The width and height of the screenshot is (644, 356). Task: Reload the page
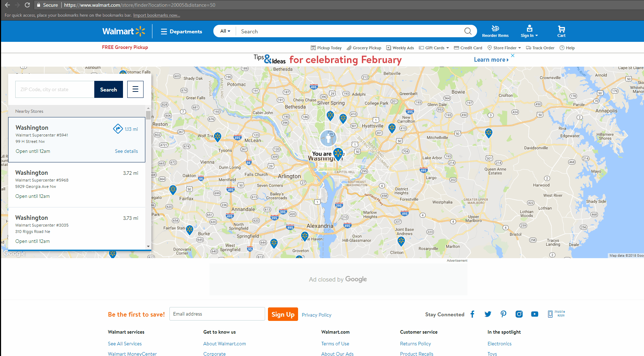[x=27, y=5]
